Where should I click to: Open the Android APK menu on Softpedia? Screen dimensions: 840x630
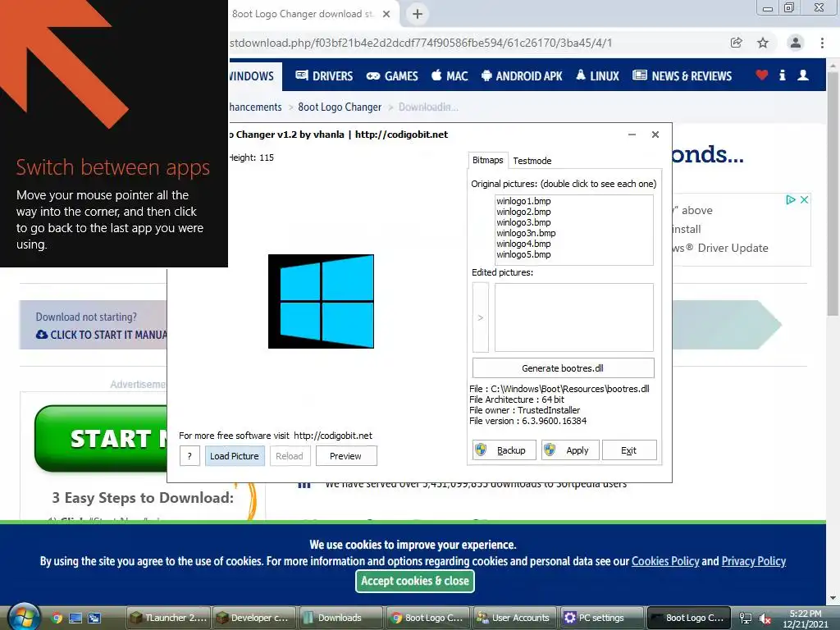coord(521,75)
